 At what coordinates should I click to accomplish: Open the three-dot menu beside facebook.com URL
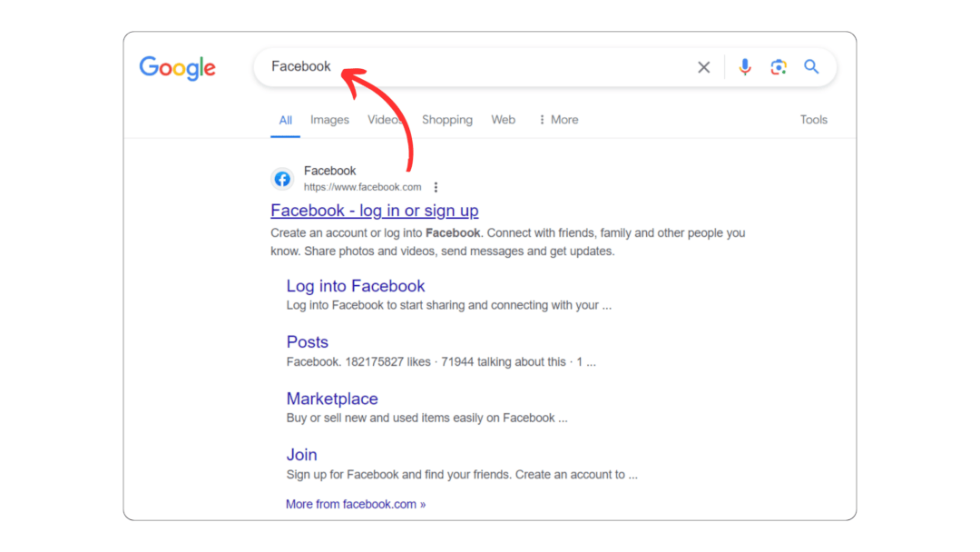coord(436,187)
